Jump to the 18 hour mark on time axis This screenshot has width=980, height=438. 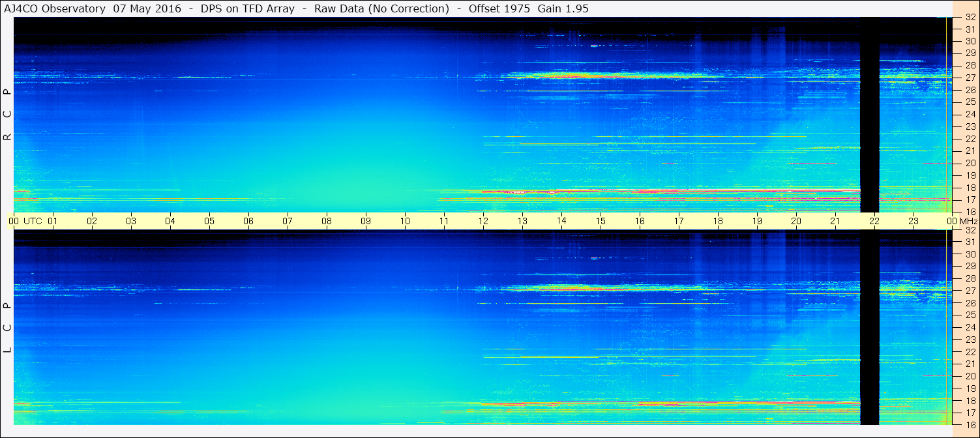click(718, 221)
